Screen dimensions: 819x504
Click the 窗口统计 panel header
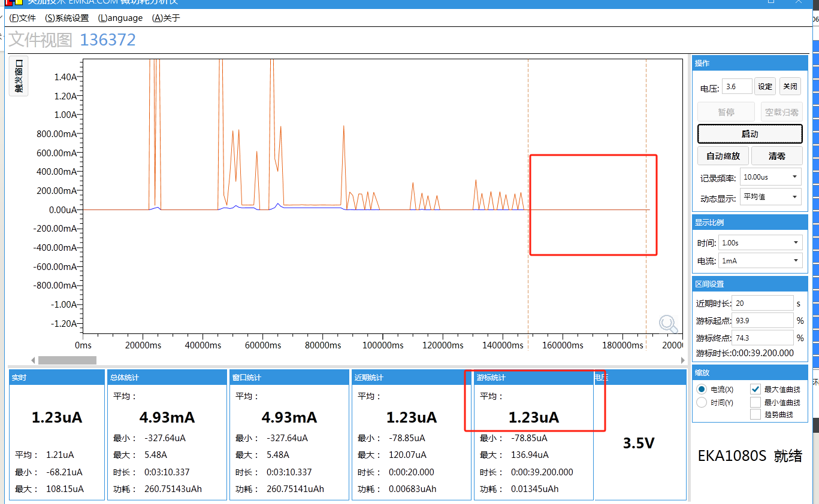point(289,378)
